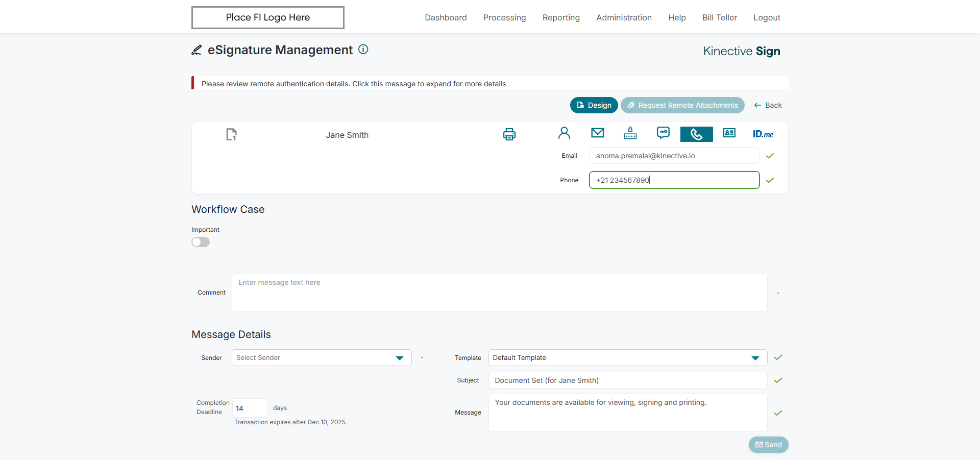Select the ID.me authentication option
Image resolution: width=980 pixels, height=460 pixels.
pos(763,134)
